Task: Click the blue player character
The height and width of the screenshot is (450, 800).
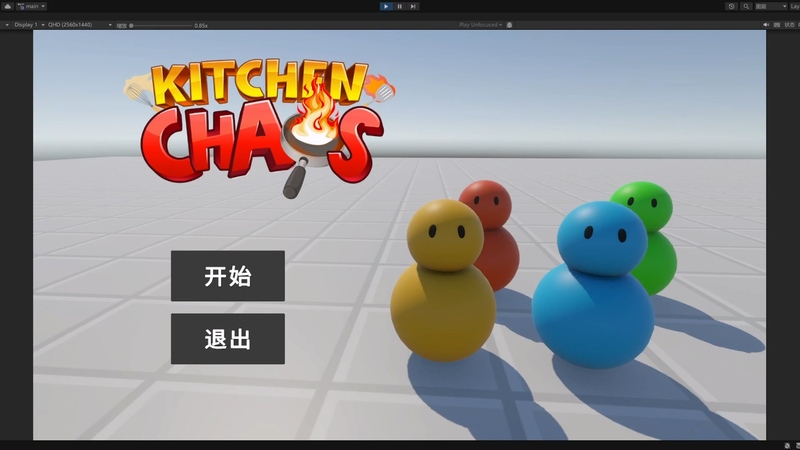Action: tap(594, 285)
